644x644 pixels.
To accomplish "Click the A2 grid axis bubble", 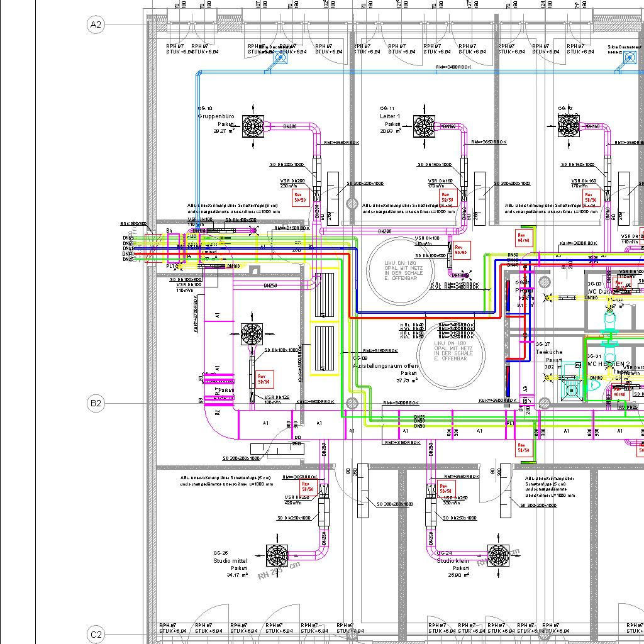I will click(x=96, y=25).
